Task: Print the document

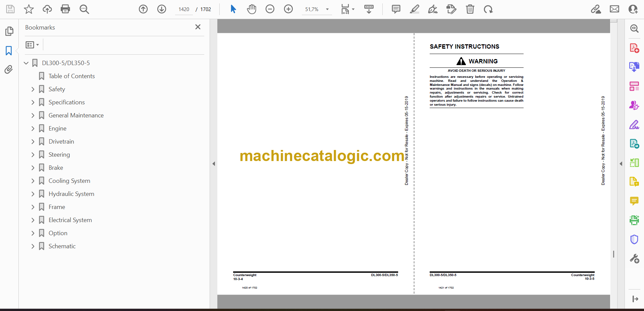Action: pyautogui.click(x=65, y=9)
